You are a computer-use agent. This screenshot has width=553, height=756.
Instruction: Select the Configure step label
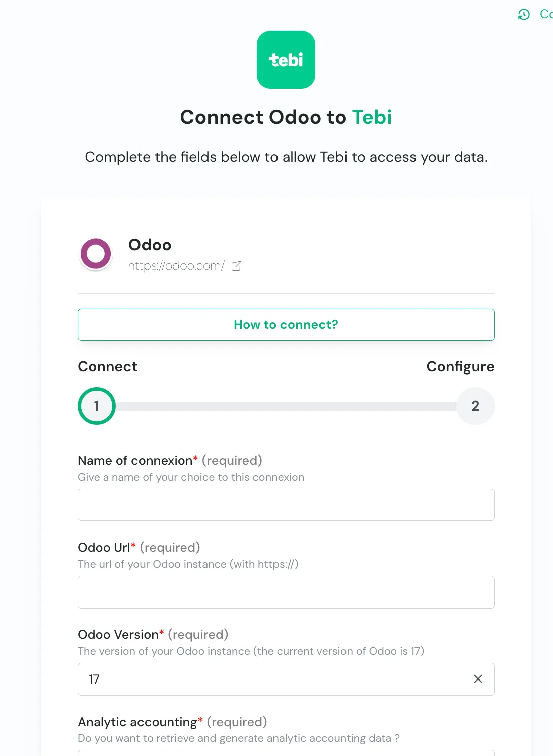[460, 367]
